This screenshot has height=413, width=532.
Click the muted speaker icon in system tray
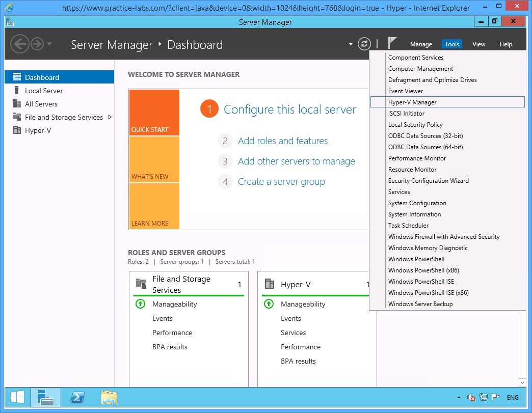coord(471,397)
